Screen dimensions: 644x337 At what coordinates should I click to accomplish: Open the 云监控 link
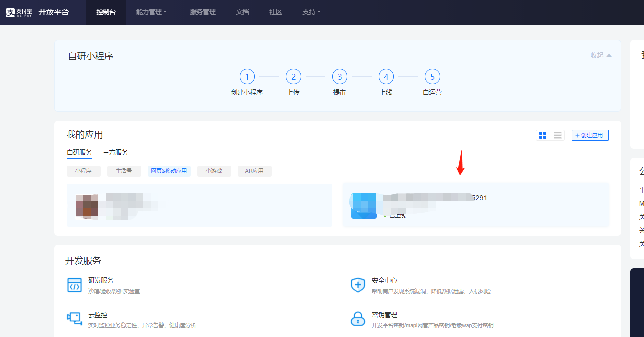98,315
